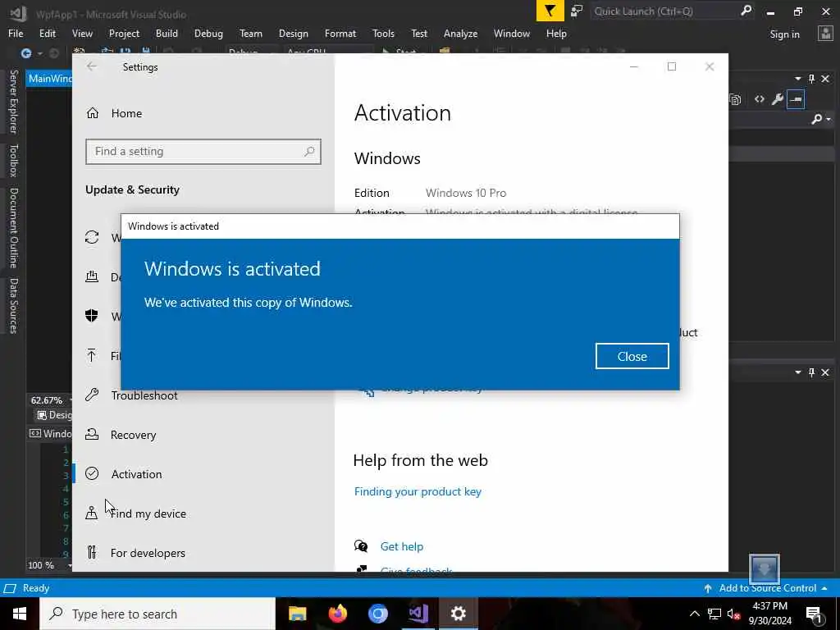Click the For developers tools icon
The image size is (840, 630).
tap(92, 552)
